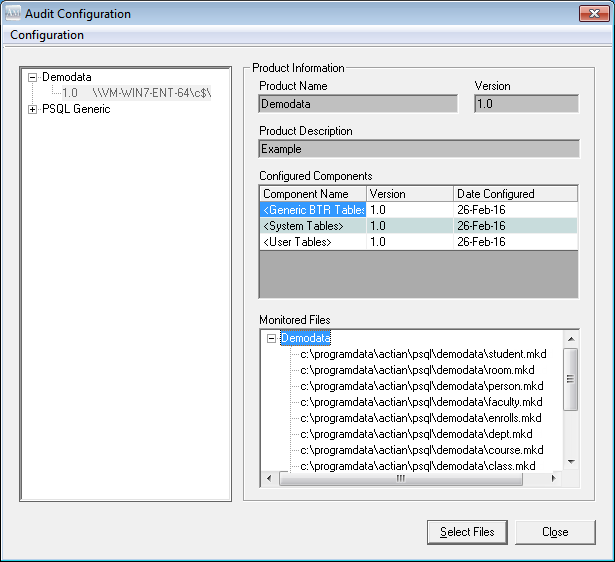Click the Audit Configuration title bar icon

click(x=14, y=14)
